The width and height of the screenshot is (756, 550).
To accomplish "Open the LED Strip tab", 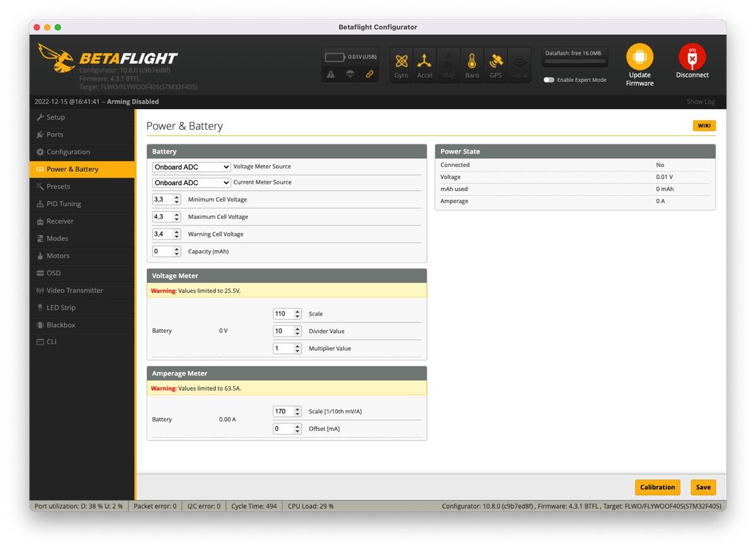I will (82, 308).
